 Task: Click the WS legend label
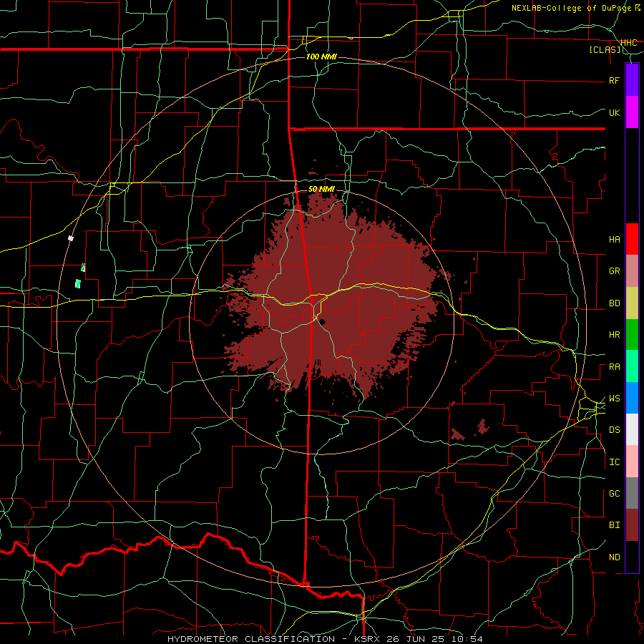point(614,399)
